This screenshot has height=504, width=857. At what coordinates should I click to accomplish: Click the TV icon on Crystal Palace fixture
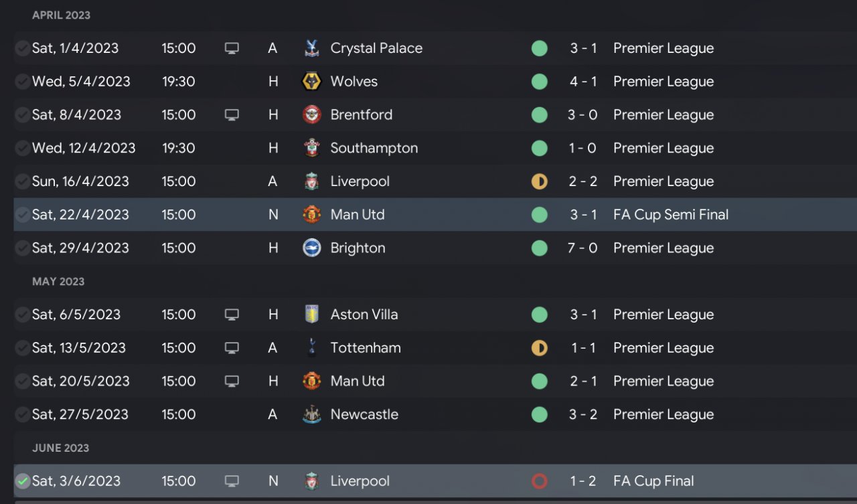[232, 48]
